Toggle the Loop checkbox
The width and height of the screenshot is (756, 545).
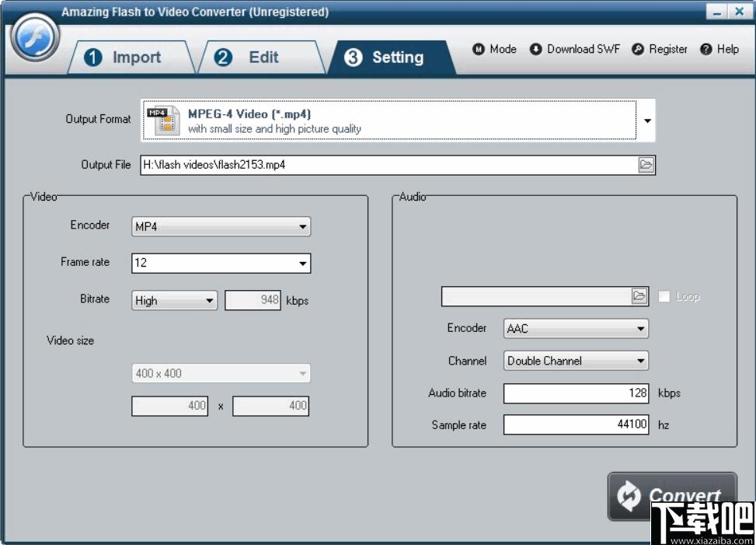[664, 297]
